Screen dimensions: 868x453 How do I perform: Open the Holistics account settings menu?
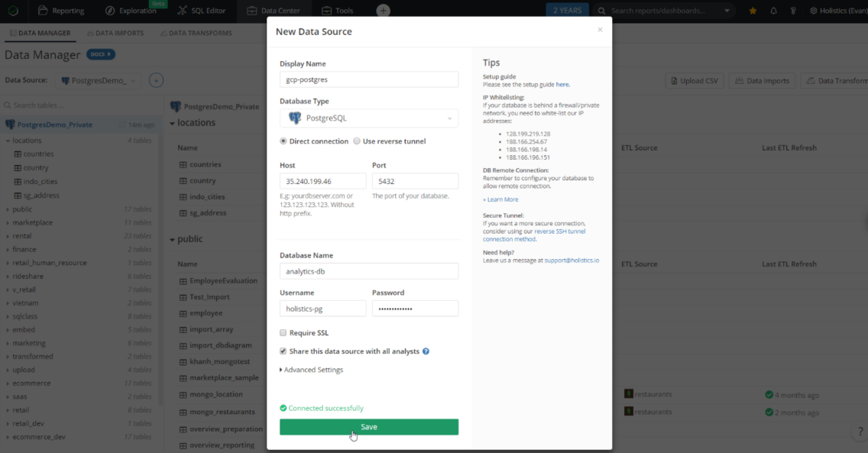pos(838,11)
